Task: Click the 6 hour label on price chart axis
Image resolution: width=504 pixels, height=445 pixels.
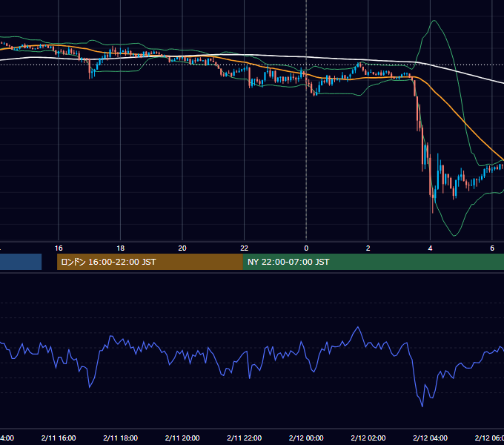Action: [492, 248]
